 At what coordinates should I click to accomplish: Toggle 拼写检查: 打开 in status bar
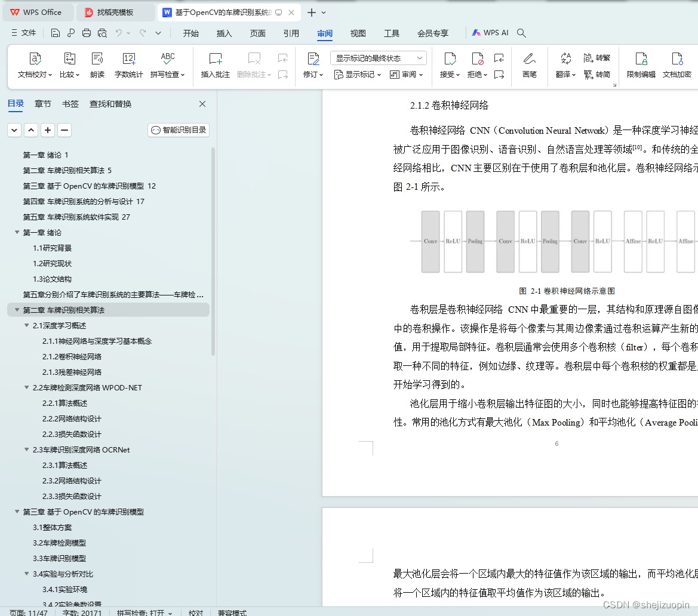tap(144, 612)
